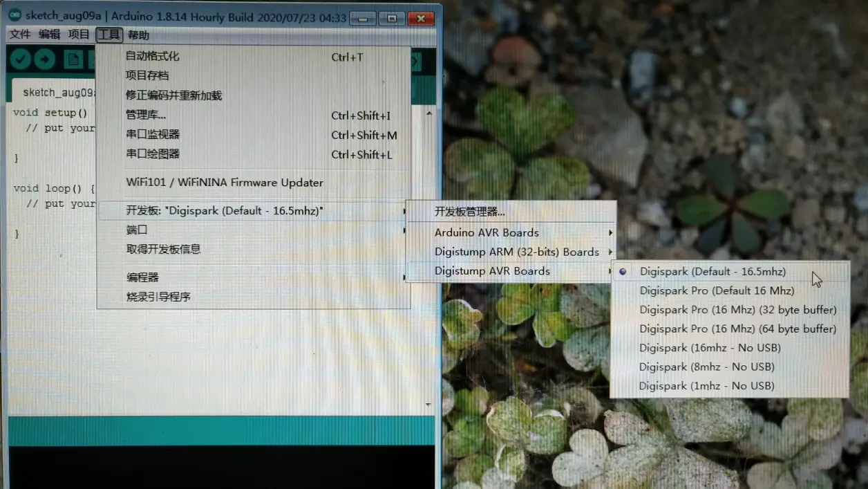Choose 项目存档 menu entry
Image resolution: width=868 pixels, height=489 pixels.
coord(253,75)
